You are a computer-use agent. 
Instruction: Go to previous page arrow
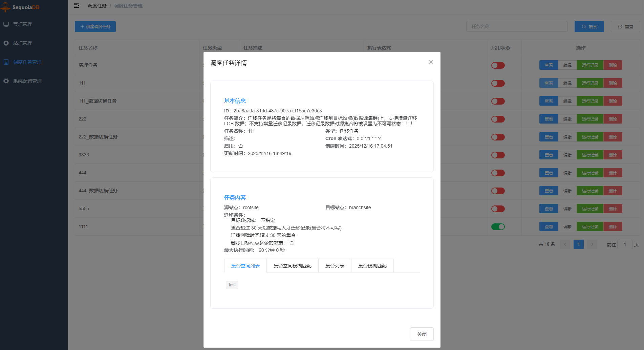565,244
